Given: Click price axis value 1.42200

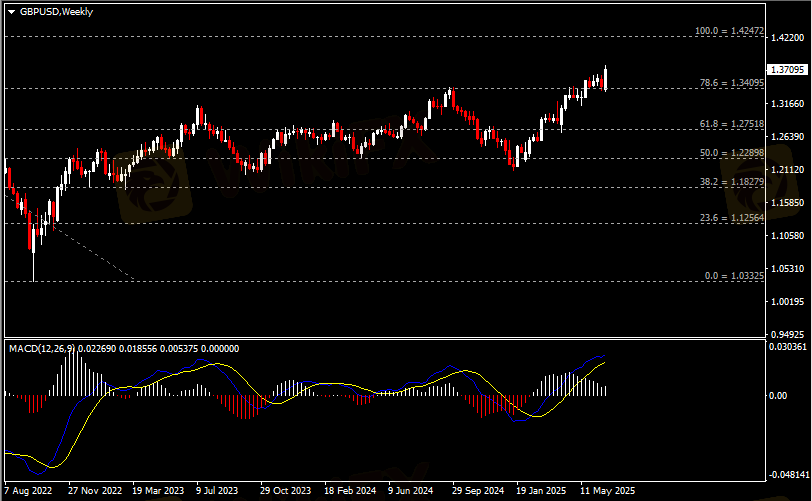Looking at the screenshot, I should [x=788, y=37].
